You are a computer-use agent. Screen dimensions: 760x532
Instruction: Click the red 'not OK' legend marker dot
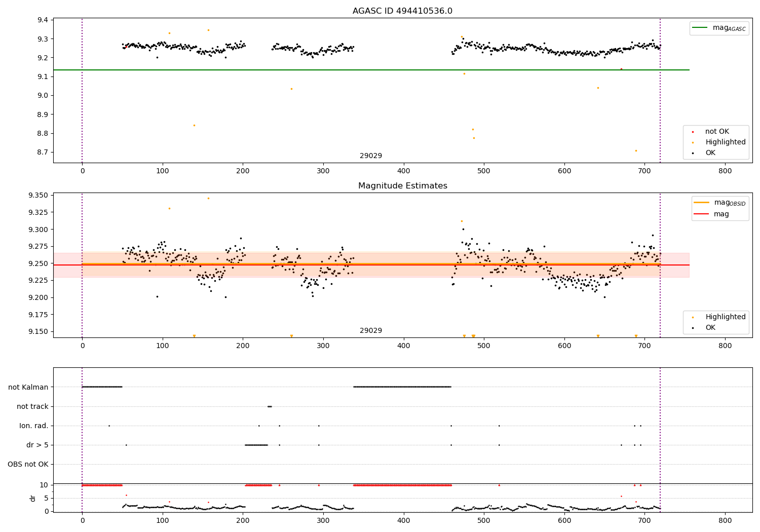693,132
